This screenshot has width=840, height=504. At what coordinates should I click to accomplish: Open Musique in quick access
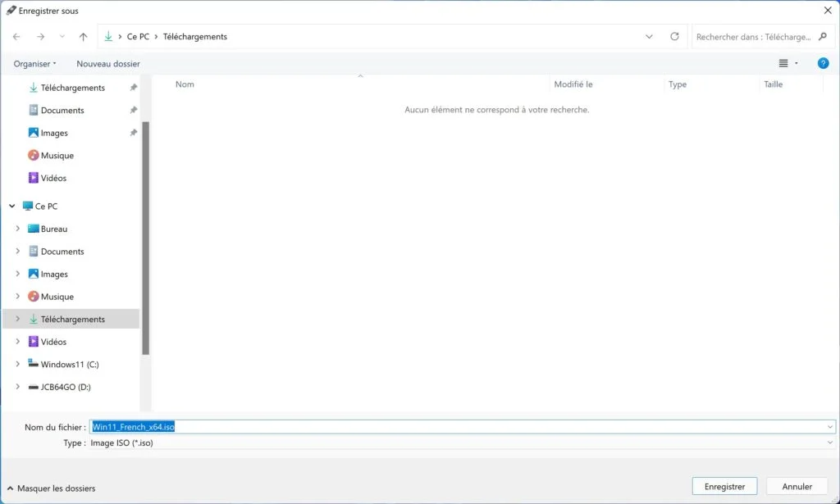(x=57, y=155)
